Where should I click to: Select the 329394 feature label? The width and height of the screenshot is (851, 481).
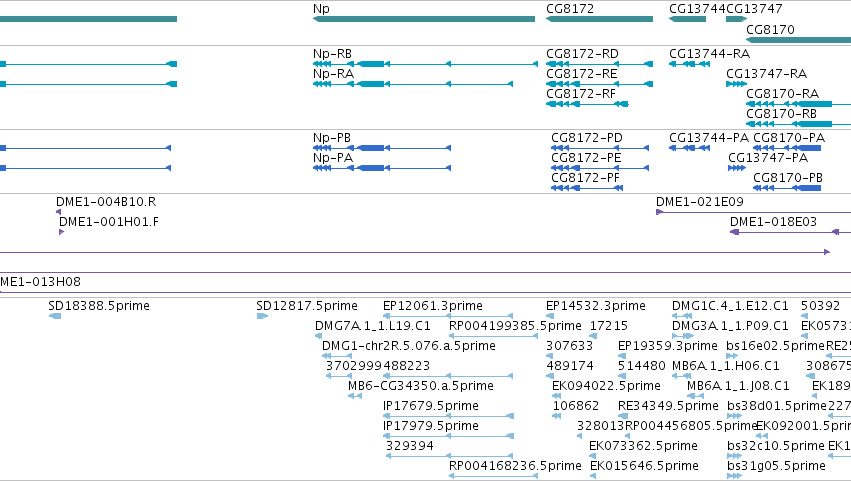point(410,447)
